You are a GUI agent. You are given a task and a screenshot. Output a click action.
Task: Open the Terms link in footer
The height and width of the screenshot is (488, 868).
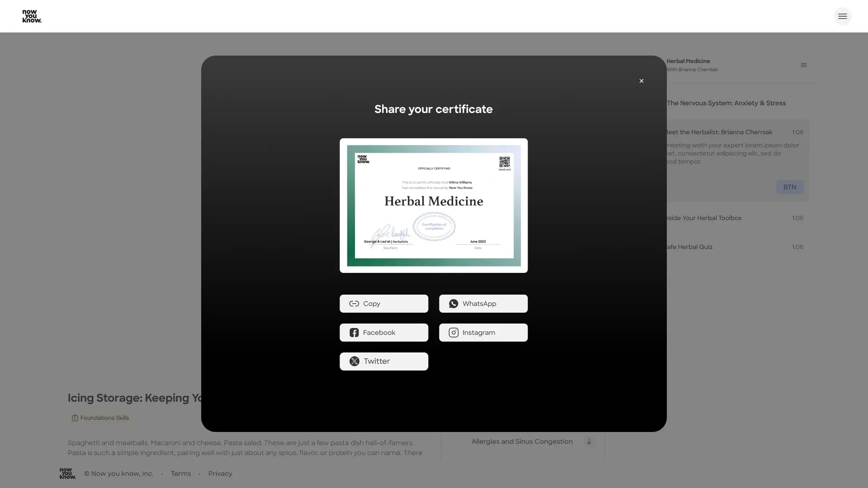click(x=181, y=474)
